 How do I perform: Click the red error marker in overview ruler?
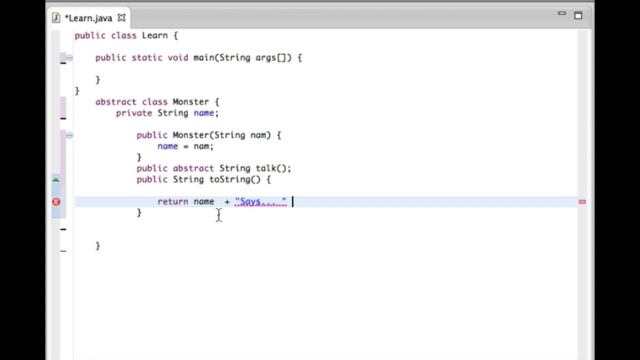pyautogui.click(x=582, y=202)
